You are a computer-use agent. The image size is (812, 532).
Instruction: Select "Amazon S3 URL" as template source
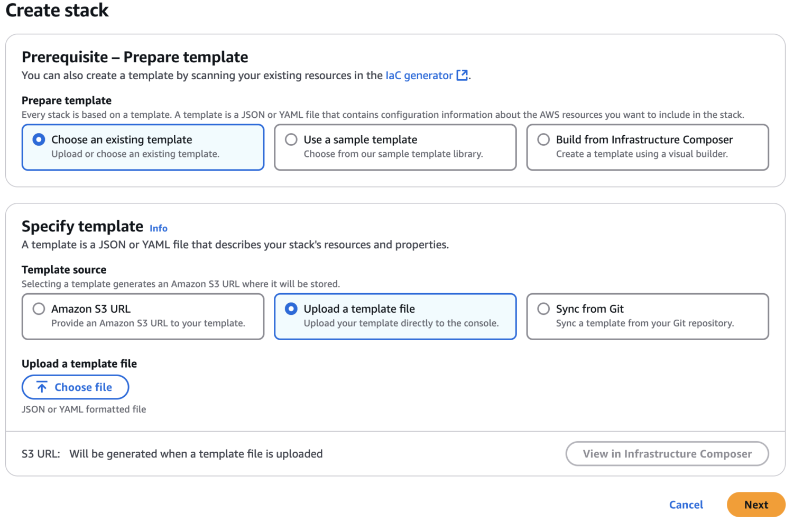click(38, 309)
